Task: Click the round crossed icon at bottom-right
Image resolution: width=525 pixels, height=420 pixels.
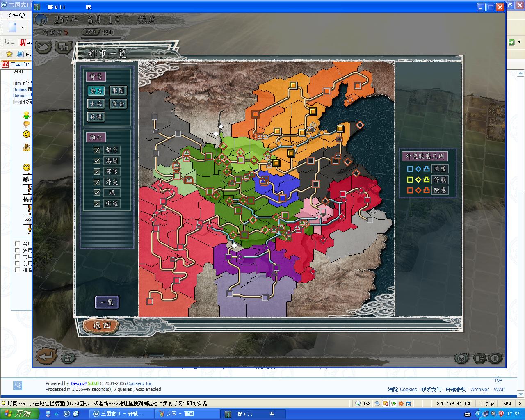Action: [x=462, y=358]
